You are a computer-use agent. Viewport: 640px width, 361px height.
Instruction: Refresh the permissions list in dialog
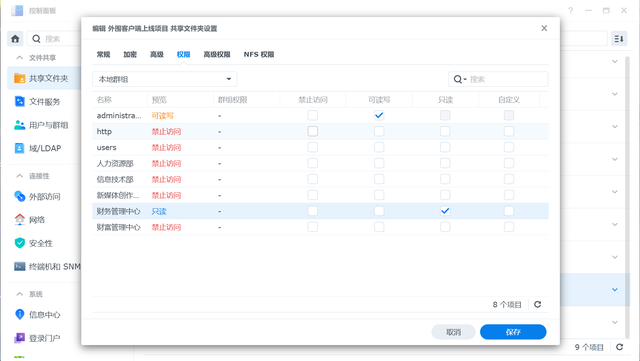(x=538, y=304)
